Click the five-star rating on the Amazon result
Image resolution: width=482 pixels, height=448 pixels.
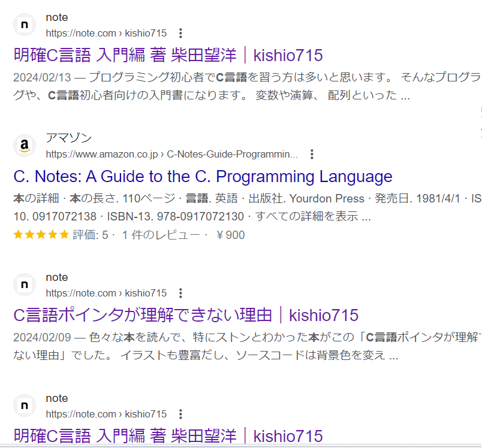tap(41, 235)
